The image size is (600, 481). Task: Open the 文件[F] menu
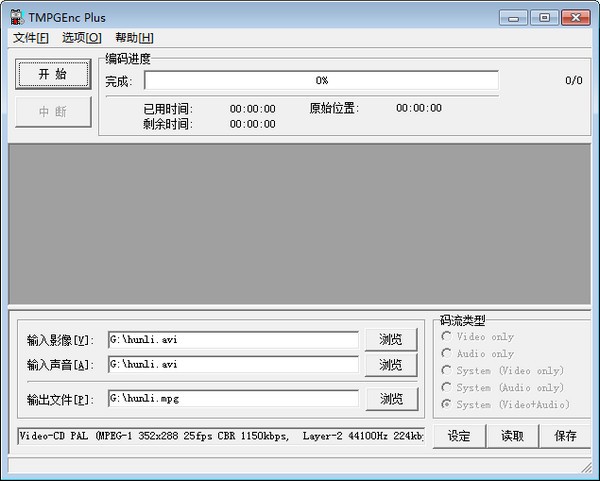31,38
